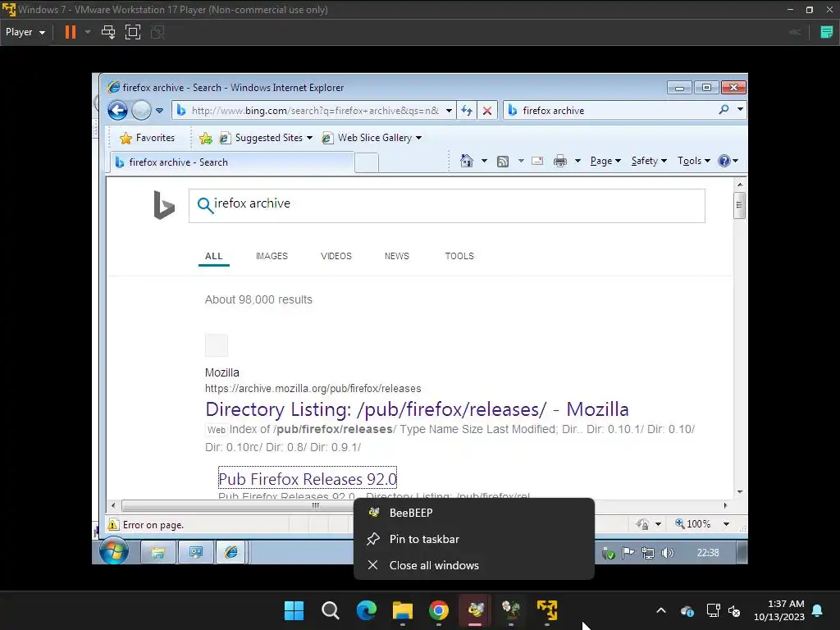Click the IE address bar with bing.com URL
This screenshot has width=840, height=630.
point(314,111)
